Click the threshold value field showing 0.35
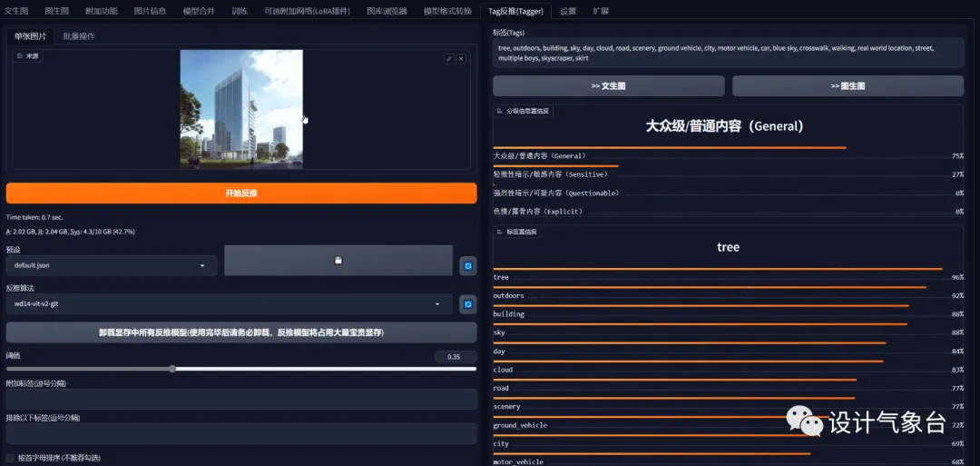Screen dimensions: 980x466 pos(456,357)
